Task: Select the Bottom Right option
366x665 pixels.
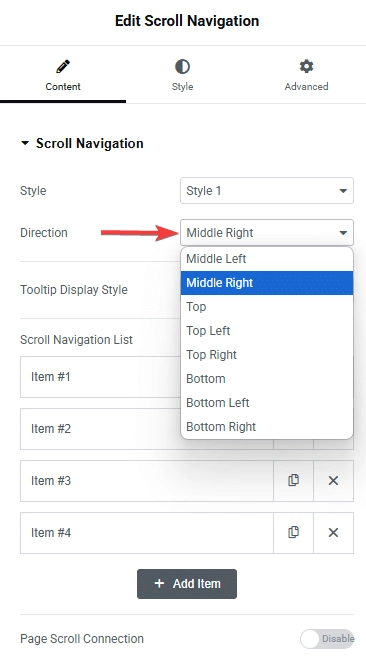Action: pos(267,427)
